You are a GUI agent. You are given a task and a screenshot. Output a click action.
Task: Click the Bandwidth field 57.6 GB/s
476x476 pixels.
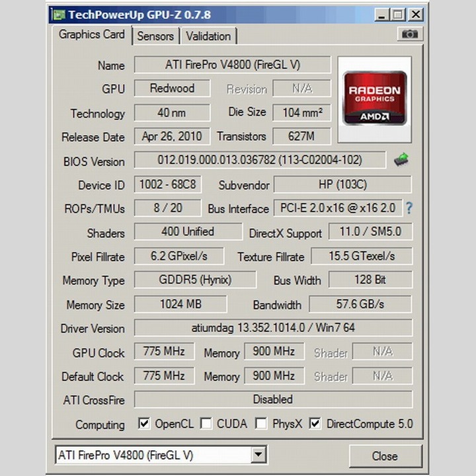tap(360, 304)
